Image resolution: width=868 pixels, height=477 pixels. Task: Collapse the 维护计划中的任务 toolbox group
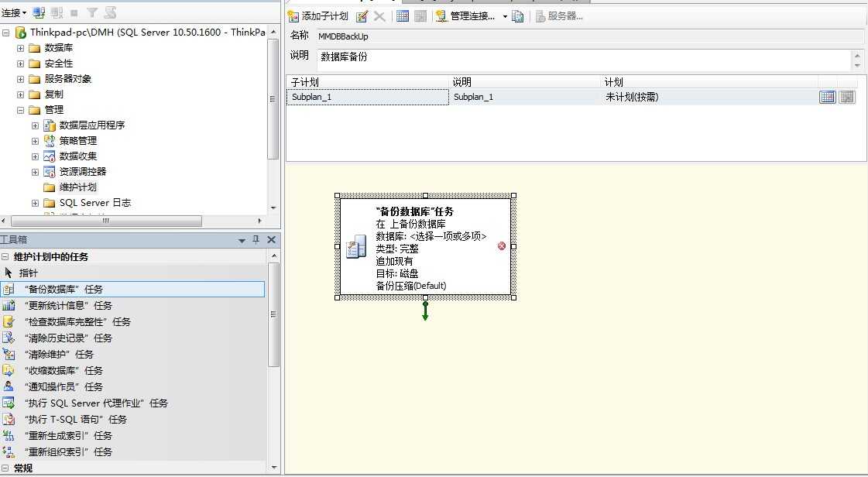5,257
